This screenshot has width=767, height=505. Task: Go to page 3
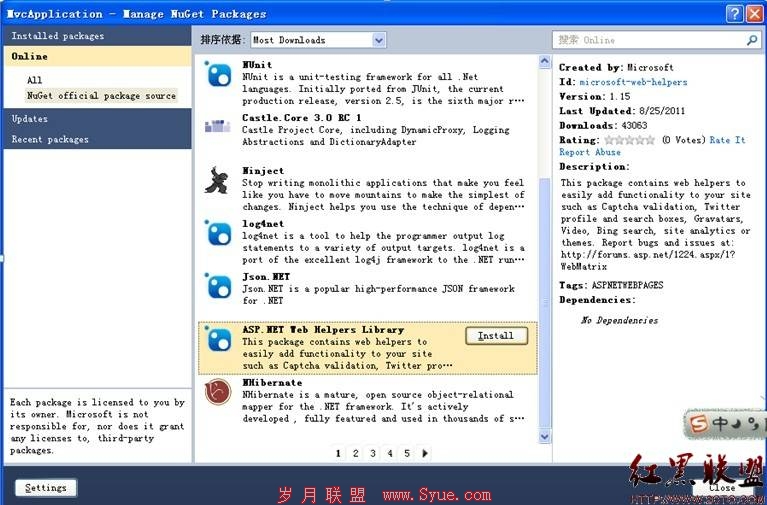(373, 453)
